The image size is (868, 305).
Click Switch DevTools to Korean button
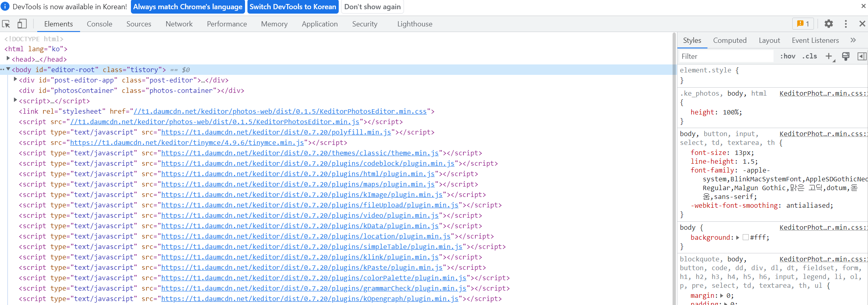[x=293, y=7]
